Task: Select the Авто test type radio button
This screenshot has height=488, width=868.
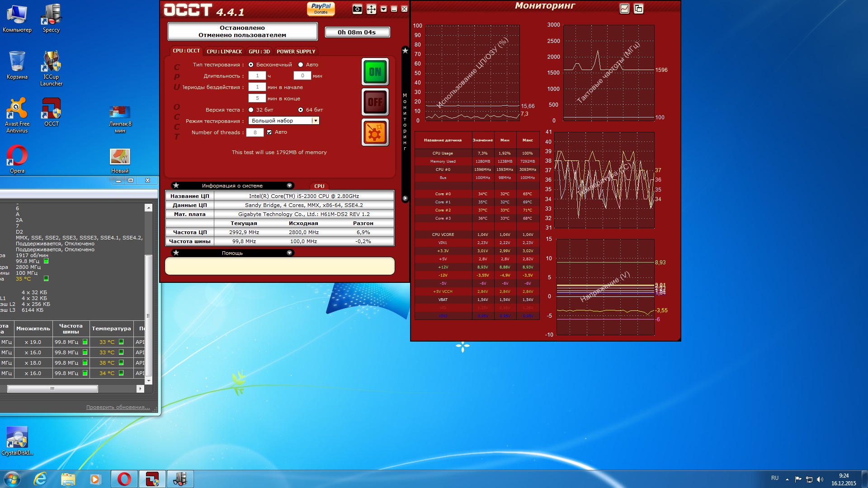Action: pyautogui.click(x=301, y=65)
